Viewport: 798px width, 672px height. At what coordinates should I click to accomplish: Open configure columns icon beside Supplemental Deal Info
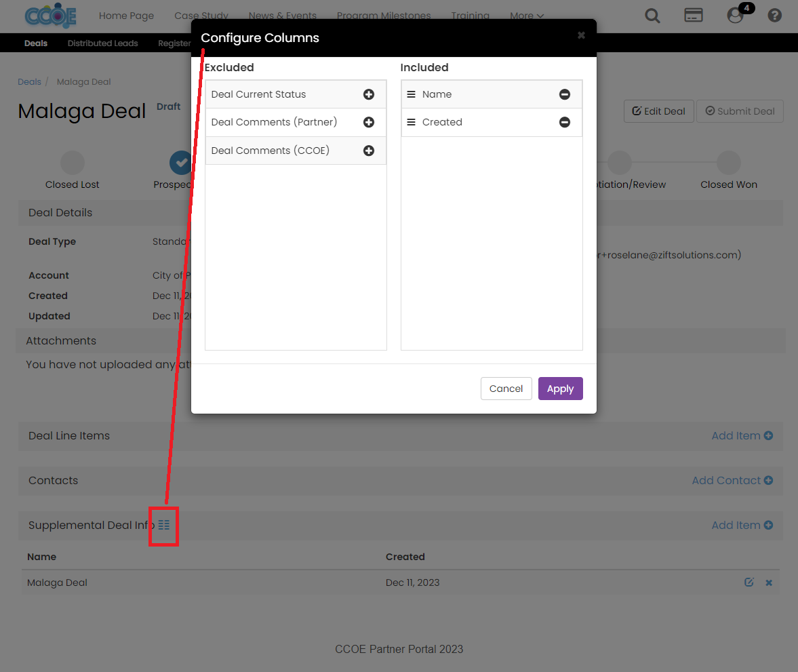[x=163, y=526]
